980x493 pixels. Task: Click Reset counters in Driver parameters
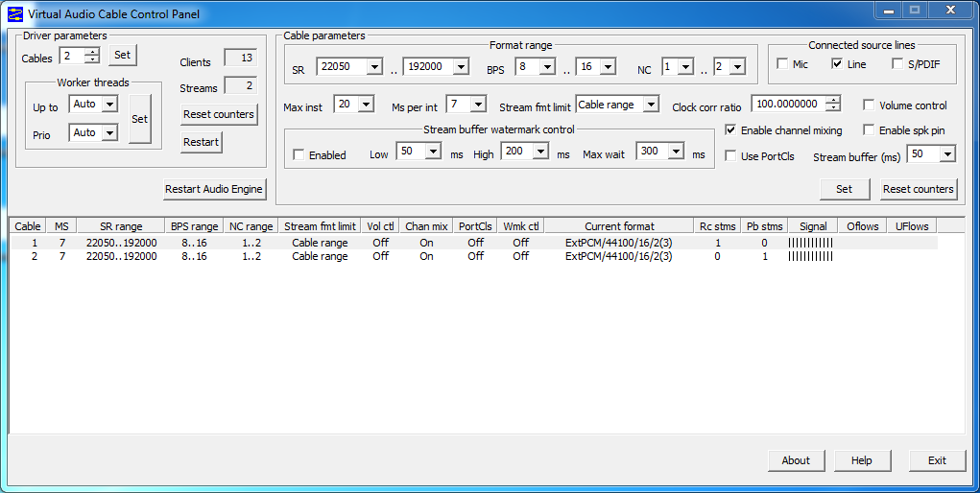[x=219, y=114]
